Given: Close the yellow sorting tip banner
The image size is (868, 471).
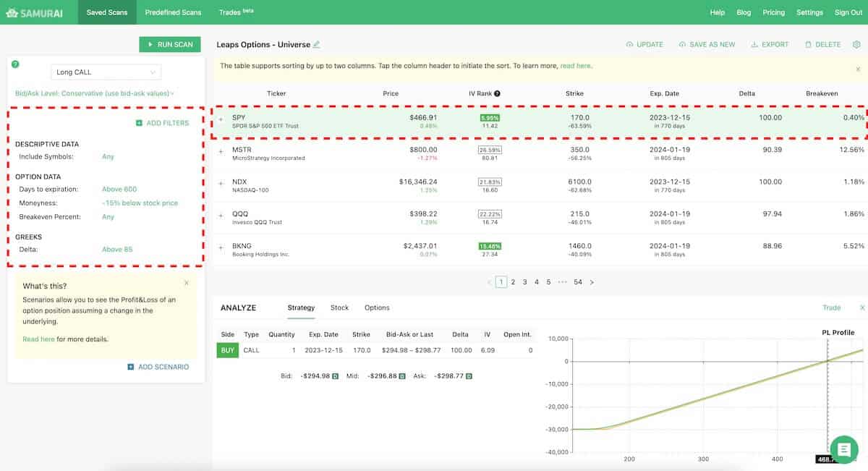Looking at the screenshot, I should pos(859,69).
